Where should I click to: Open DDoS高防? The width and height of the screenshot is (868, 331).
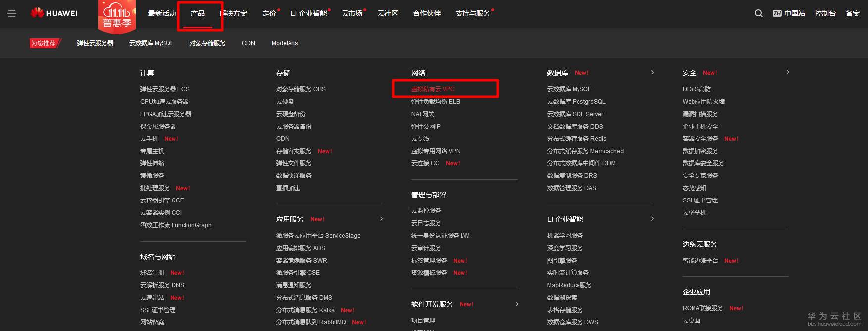coord(696,89)
